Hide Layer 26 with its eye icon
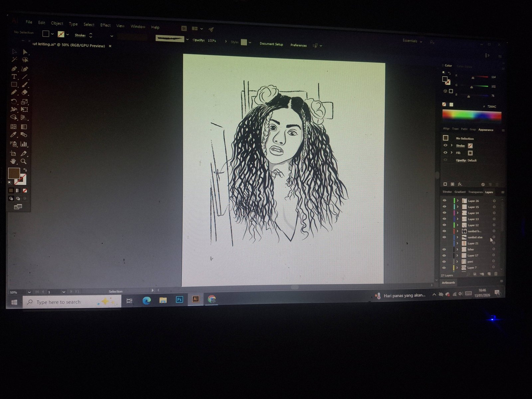Image resolution: width=532 pixels, height=399 pixels. point(445,200)
